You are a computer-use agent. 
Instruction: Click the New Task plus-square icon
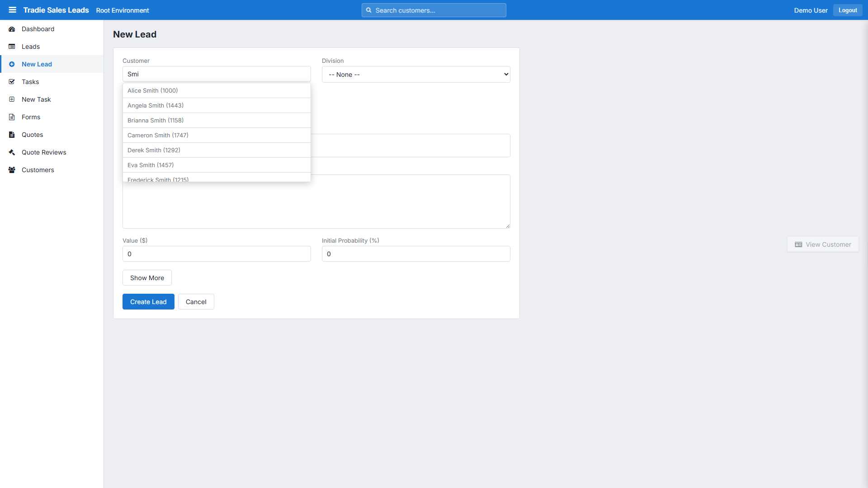[x=12, y=99]
